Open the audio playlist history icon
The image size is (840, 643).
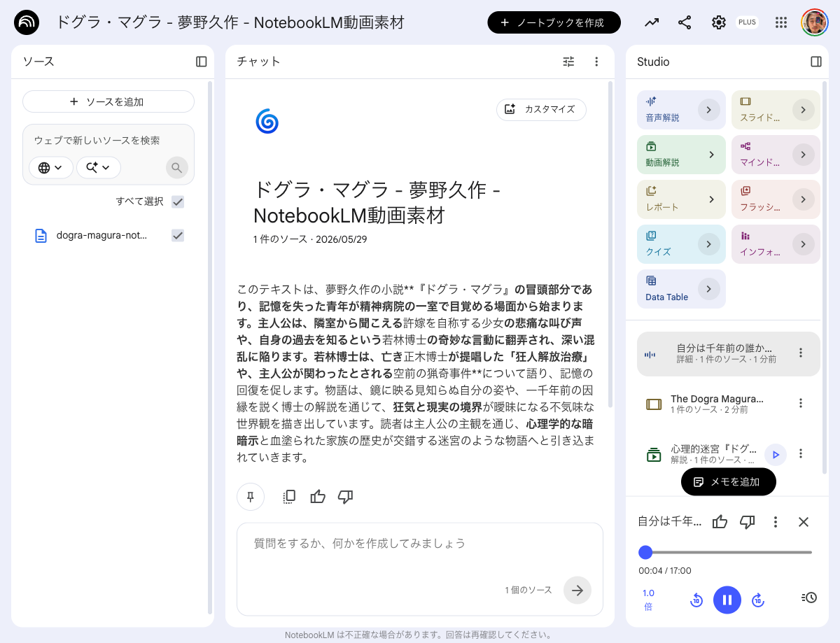tap(809, 598)
